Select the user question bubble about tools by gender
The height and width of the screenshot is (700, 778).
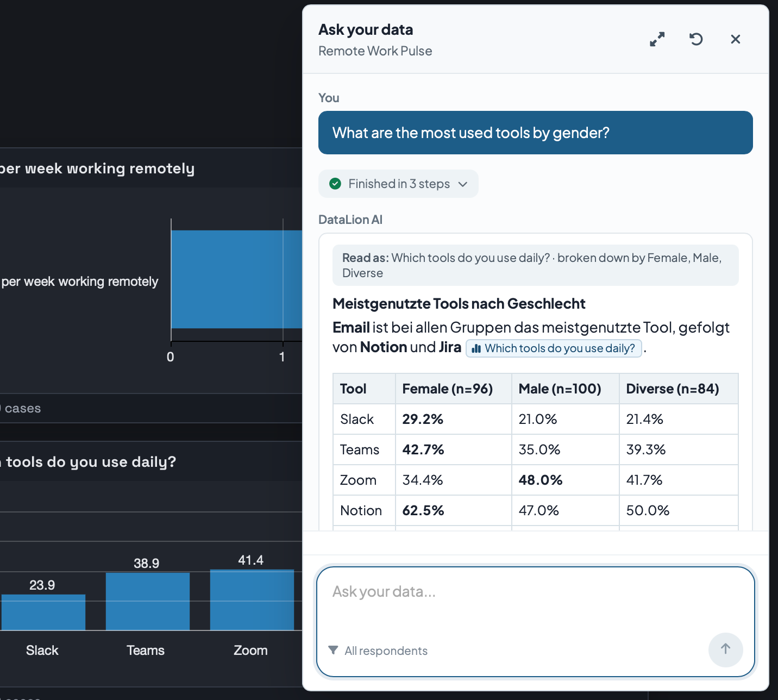536,133
